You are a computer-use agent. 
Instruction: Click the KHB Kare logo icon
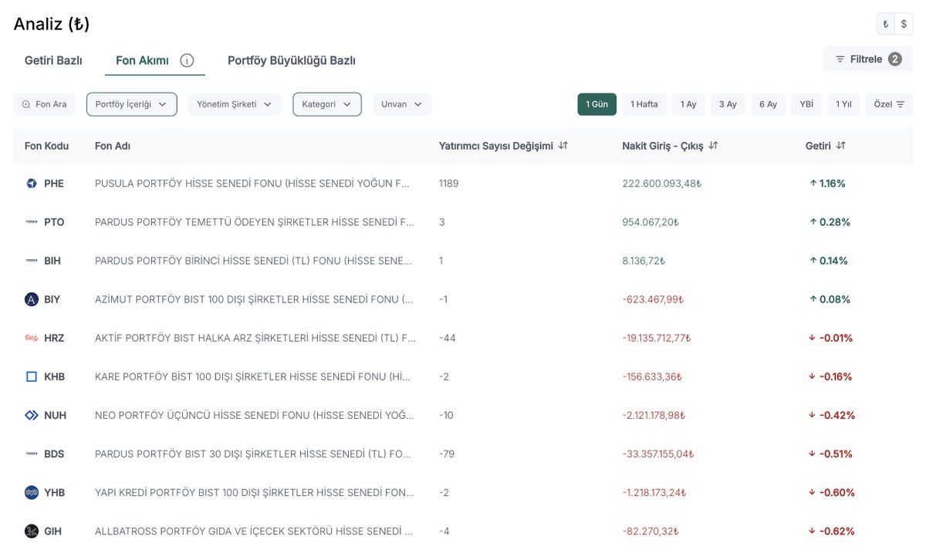[31, 376]
